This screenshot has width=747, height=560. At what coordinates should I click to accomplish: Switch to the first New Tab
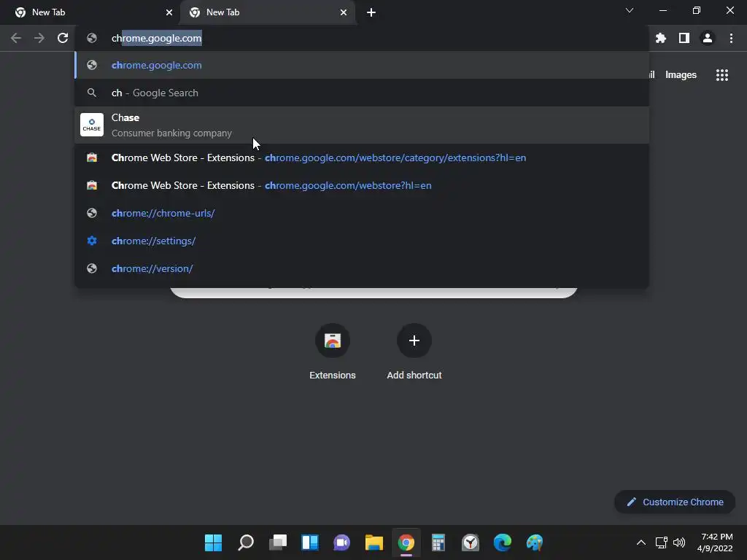(90, 12)
